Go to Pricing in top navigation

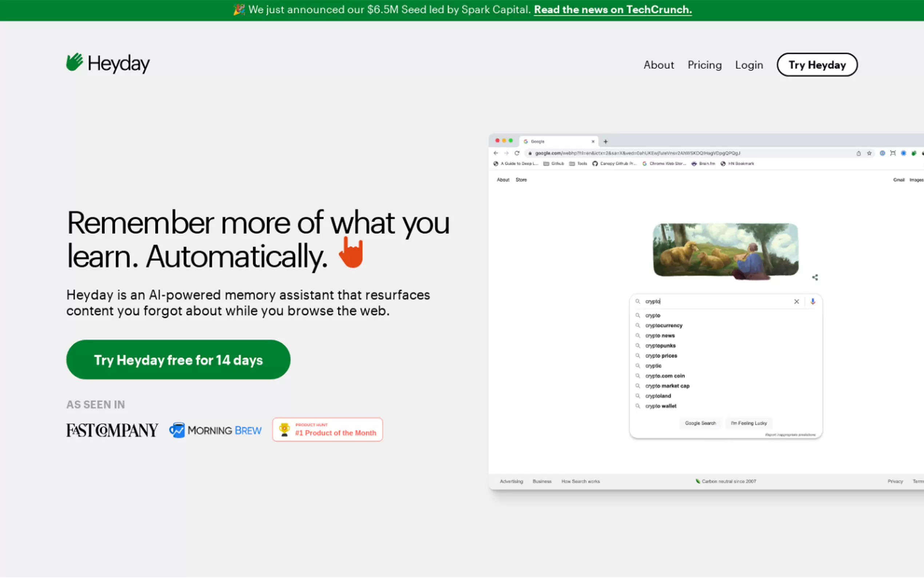click(x=704, y=65)
